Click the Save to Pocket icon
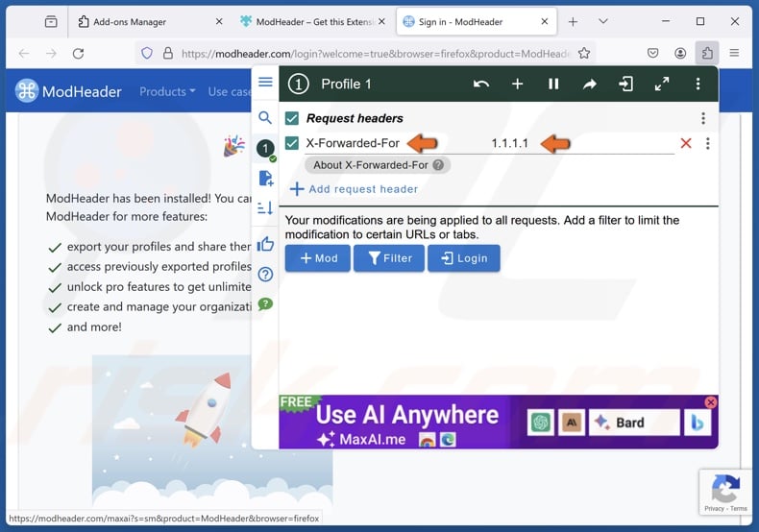 [653, 53]
